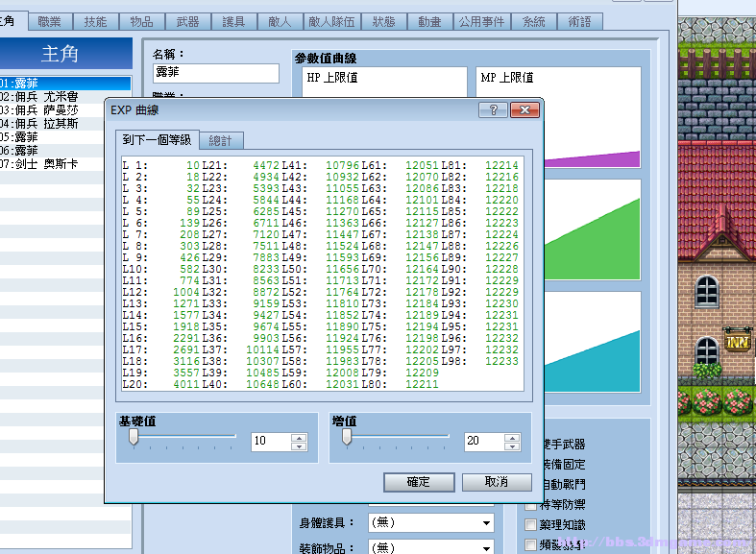This screenshot has width=756, height=554.
Task: Click the 增值 number field showing 20
Action: [x=483, y=442]
